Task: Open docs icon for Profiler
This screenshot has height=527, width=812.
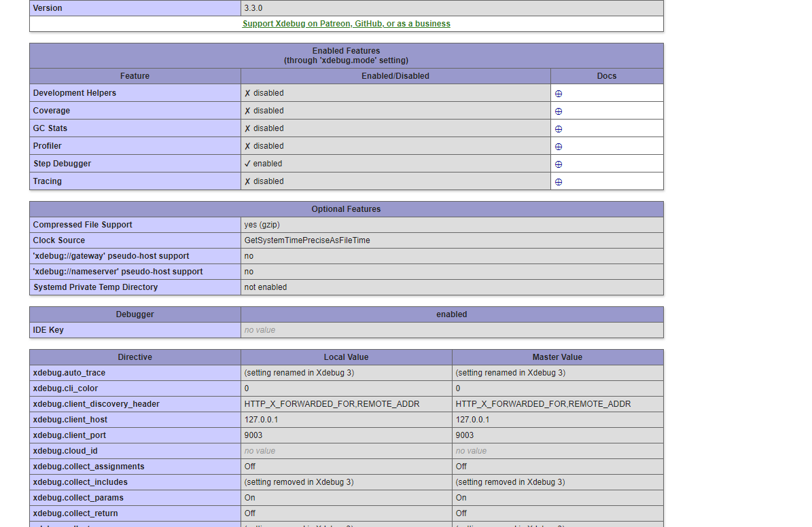Action: (559, 147)
